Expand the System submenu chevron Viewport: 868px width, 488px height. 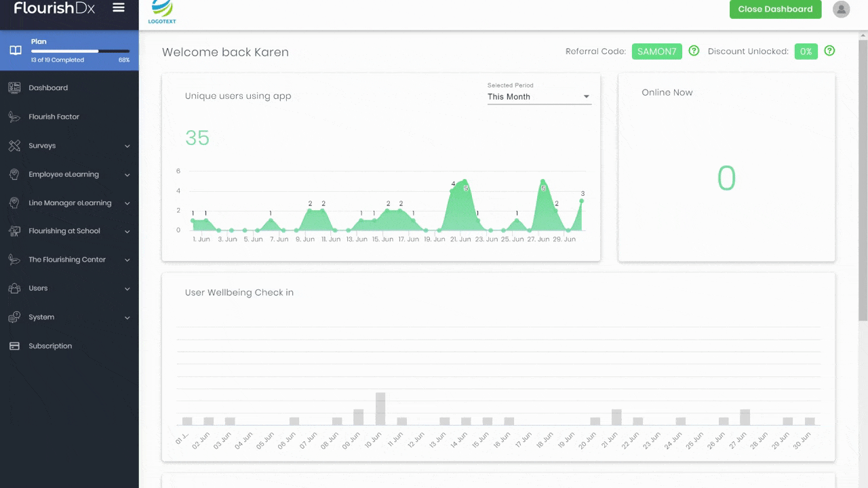(127, 318)
